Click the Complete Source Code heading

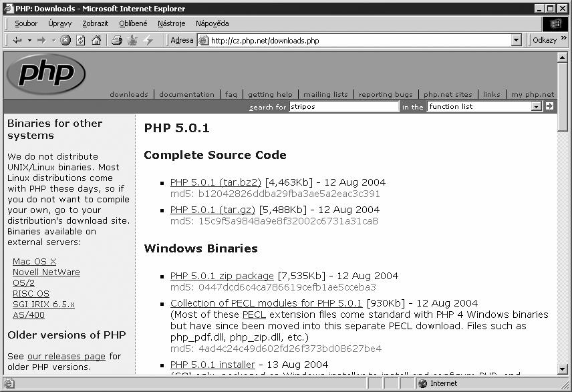[x=215, y=155]
